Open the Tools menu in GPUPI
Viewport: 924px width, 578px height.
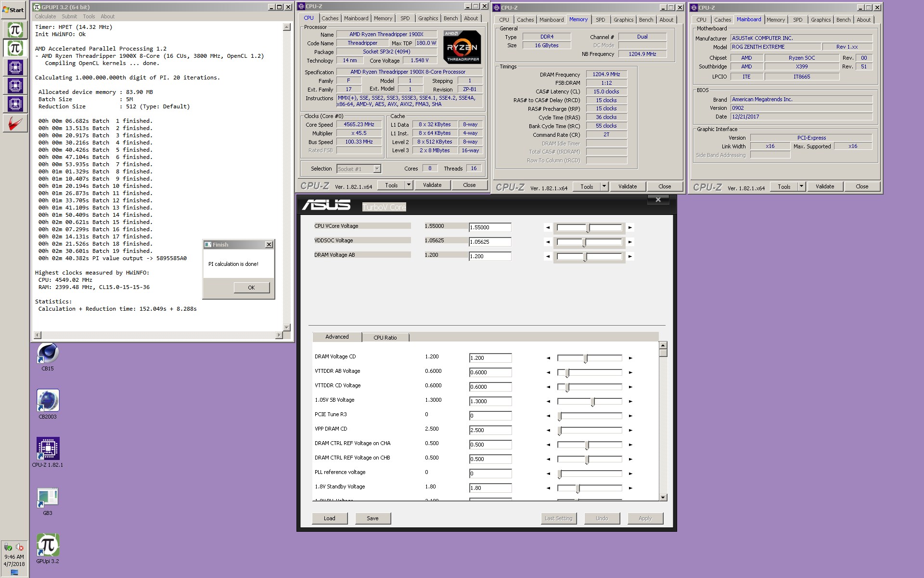[89, 16]
